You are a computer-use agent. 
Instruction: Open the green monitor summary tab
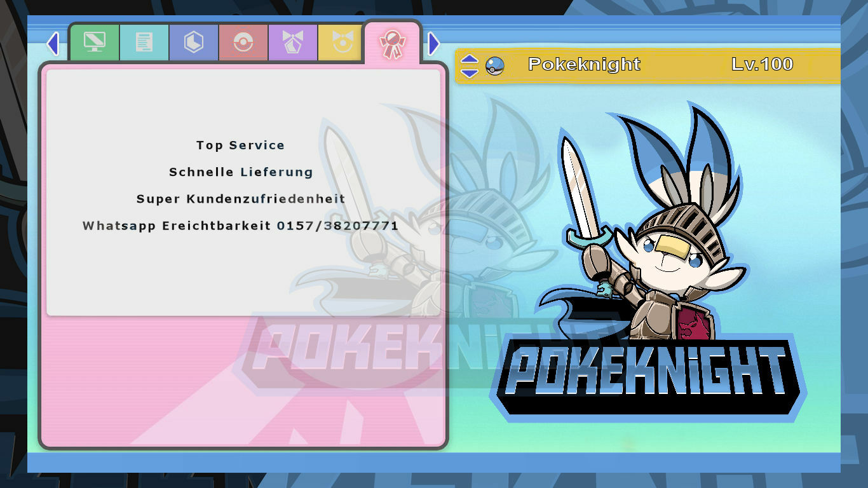(95, 43)
